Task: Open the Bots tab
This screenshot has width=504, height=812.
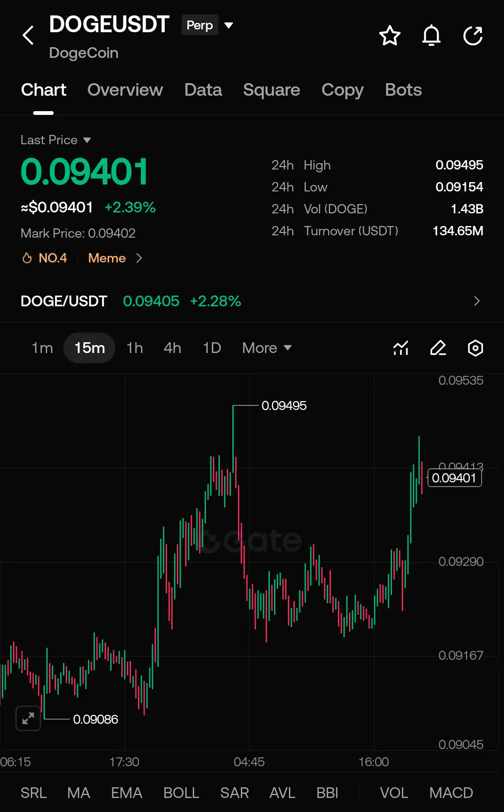Action: click(x=403, y=90)
